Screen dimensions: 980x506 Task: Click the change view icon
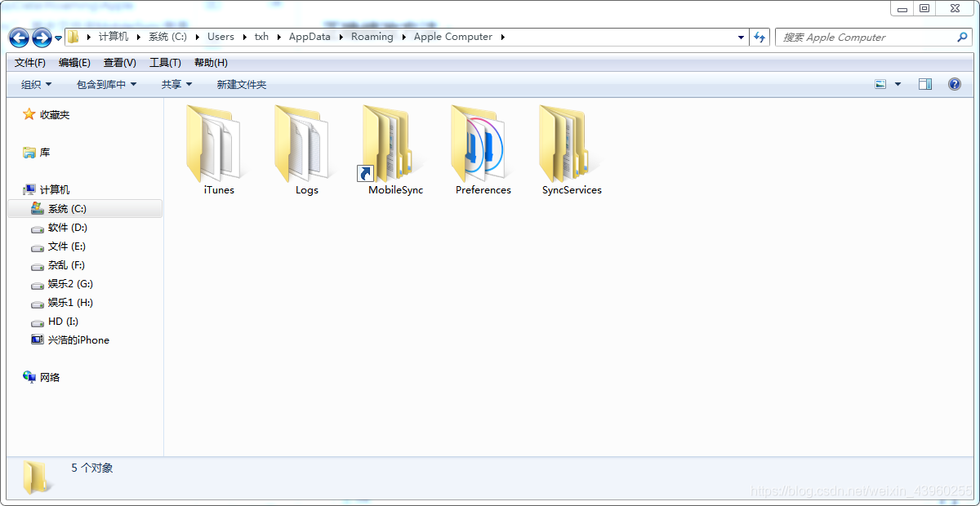coord(880,84)
